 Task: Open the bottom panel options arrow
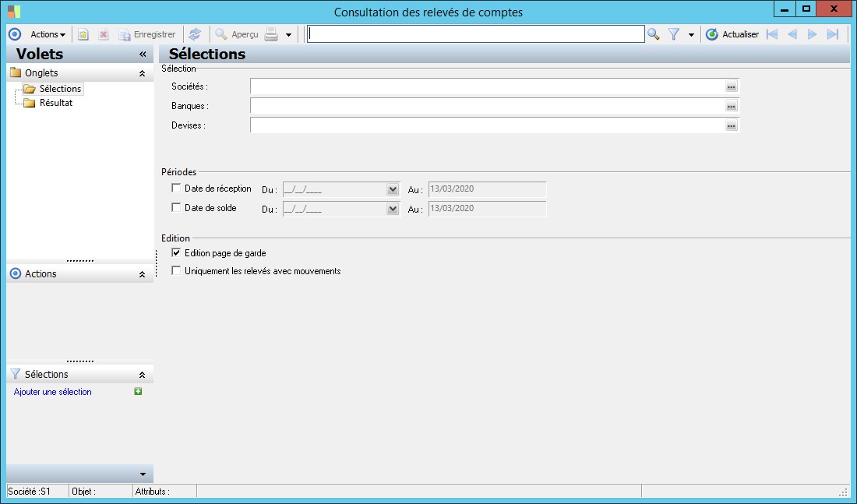(143, 474)
